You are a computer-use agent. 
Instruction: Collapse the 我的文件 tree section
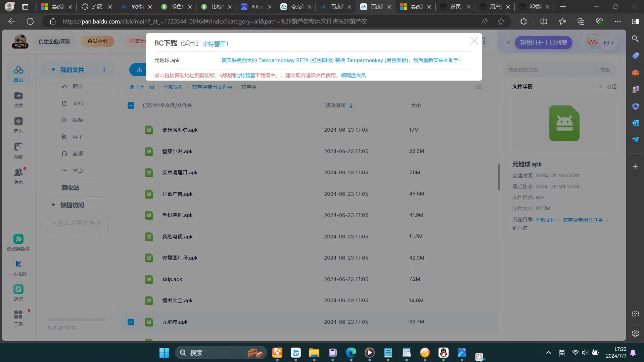click(53, 70)
